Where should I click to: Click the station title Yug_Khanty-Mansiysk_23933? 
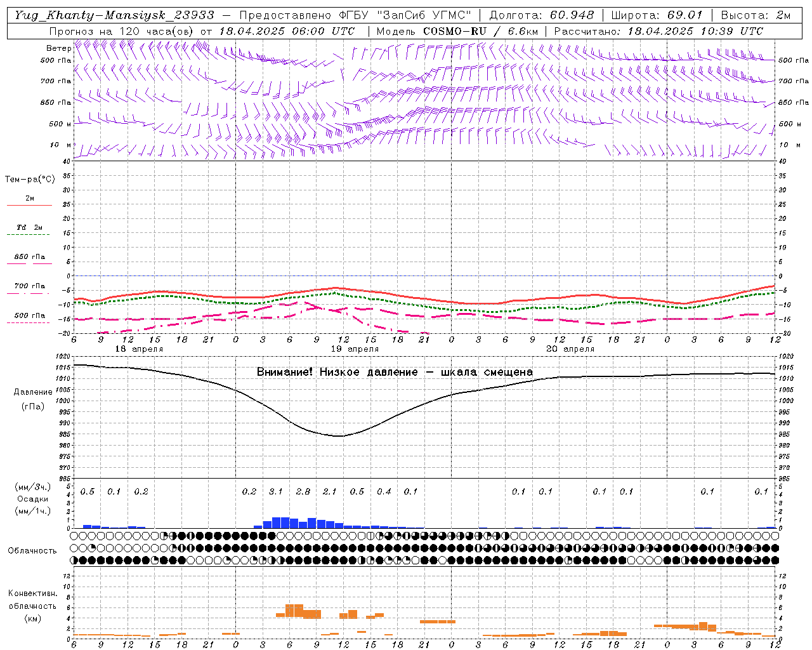point(114,15)
